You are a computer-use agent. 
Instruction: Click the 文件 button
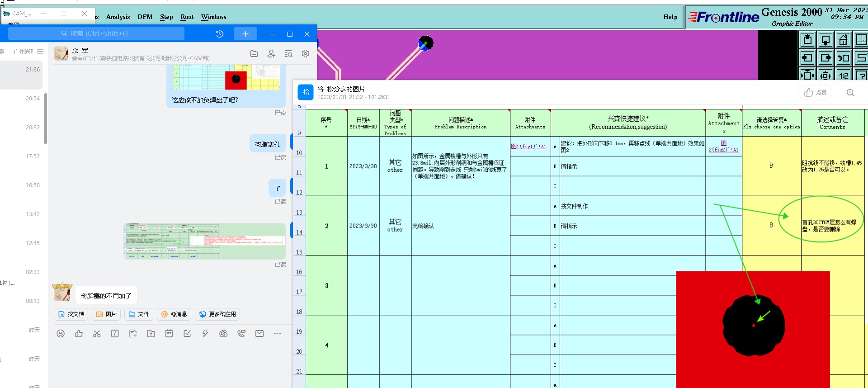(139, 314)
